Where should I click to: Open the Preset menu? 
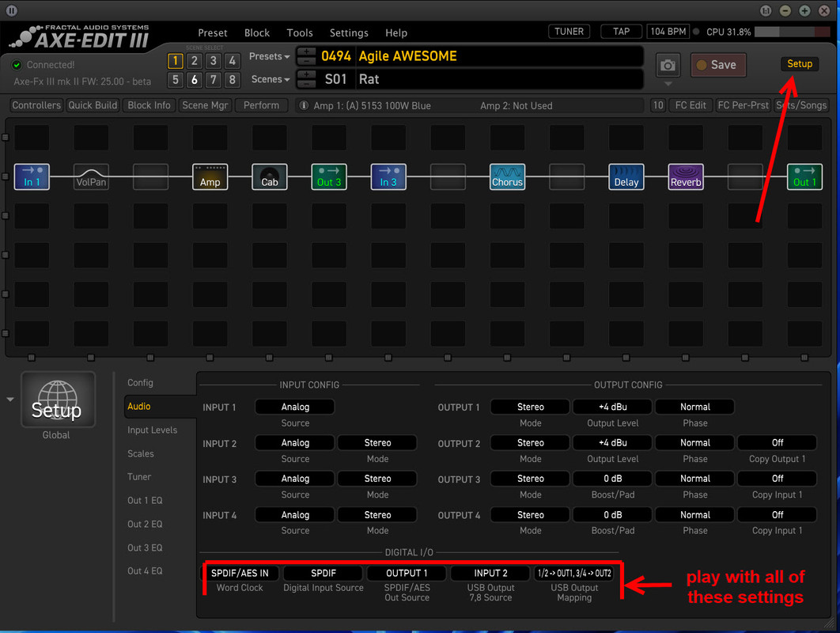coord(213,32)
